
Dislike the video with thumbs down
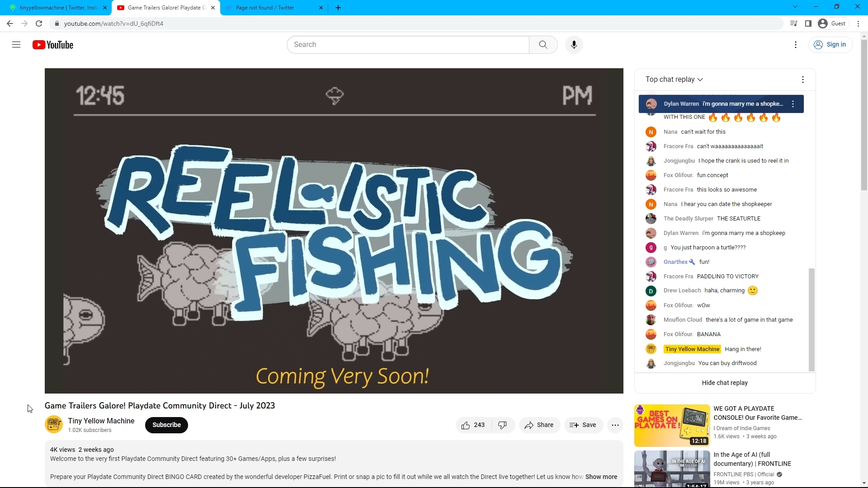click(x=502, y=425)
